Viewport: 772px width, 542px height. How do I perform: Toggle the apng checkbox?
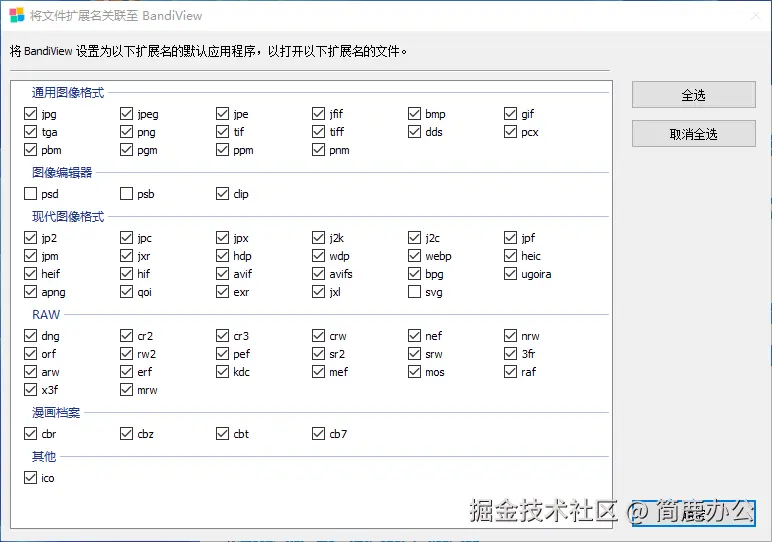click(x=31, y=292)
